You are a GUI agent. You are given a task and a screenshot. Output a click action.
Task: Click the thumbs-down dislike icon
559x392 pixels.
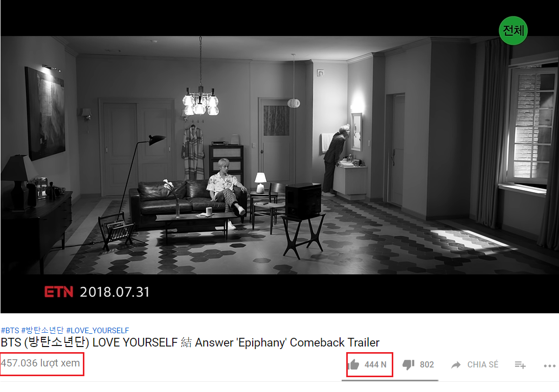[408, 364]
